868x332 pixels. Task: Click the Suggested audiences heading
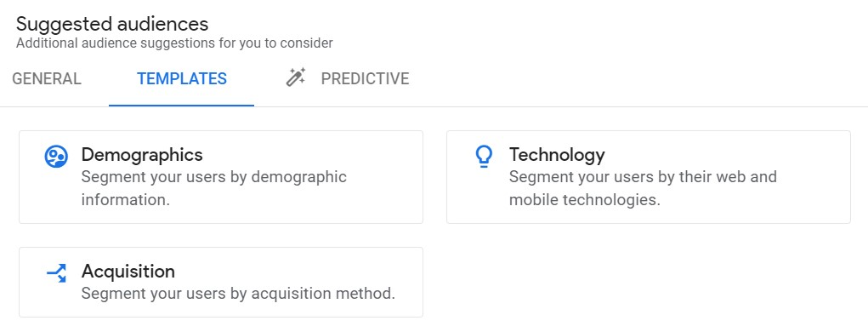(x=112, y=24)
